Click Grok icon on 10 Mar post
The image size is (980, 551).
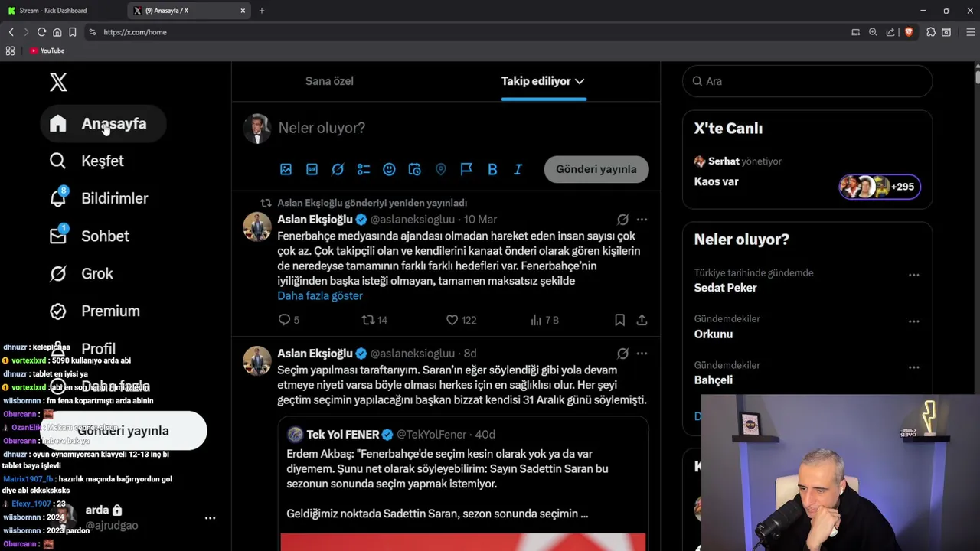[x=623, y=220]
